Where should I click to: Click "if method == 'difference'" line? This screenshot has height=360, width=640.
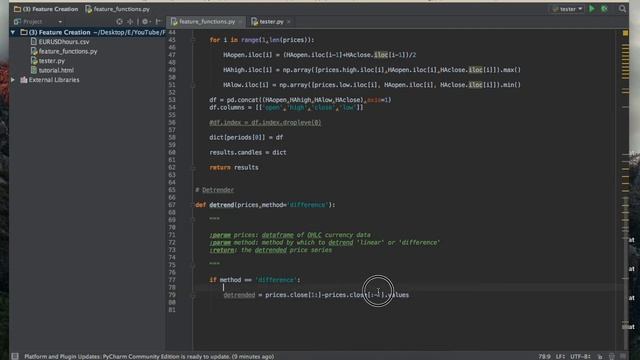point(255,280)
